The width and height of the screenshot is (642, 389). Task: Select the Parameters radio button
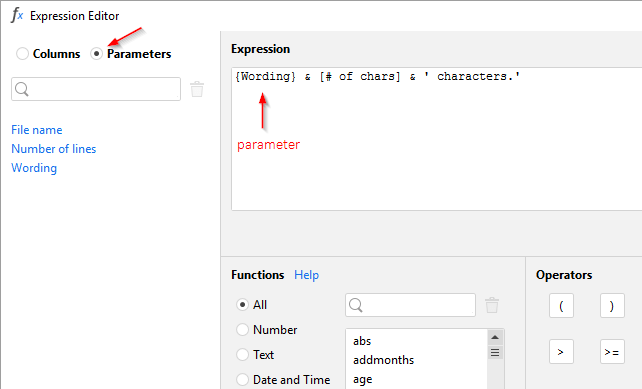click(97, 54)
